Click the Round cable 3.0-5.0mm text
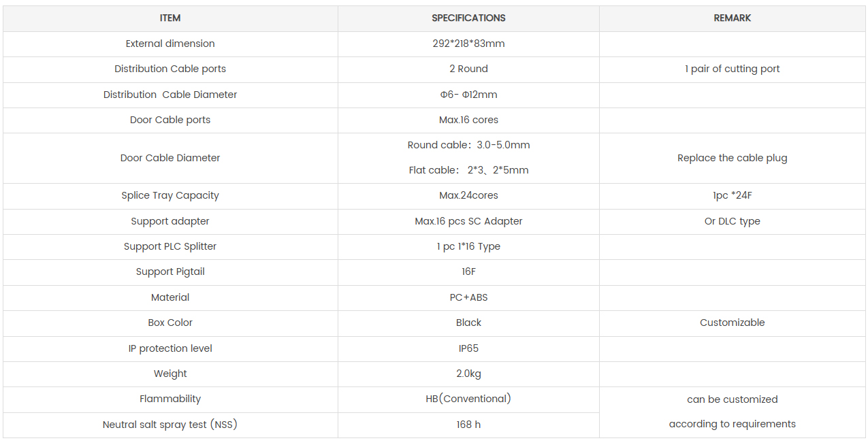 pyautogui.click(x=468, y=145)
